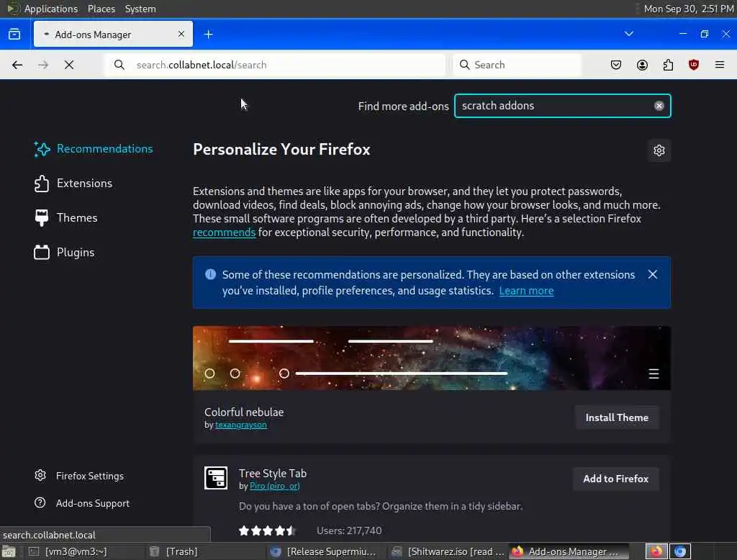Click the clock showing Mon Sep 30

point(689,9)
